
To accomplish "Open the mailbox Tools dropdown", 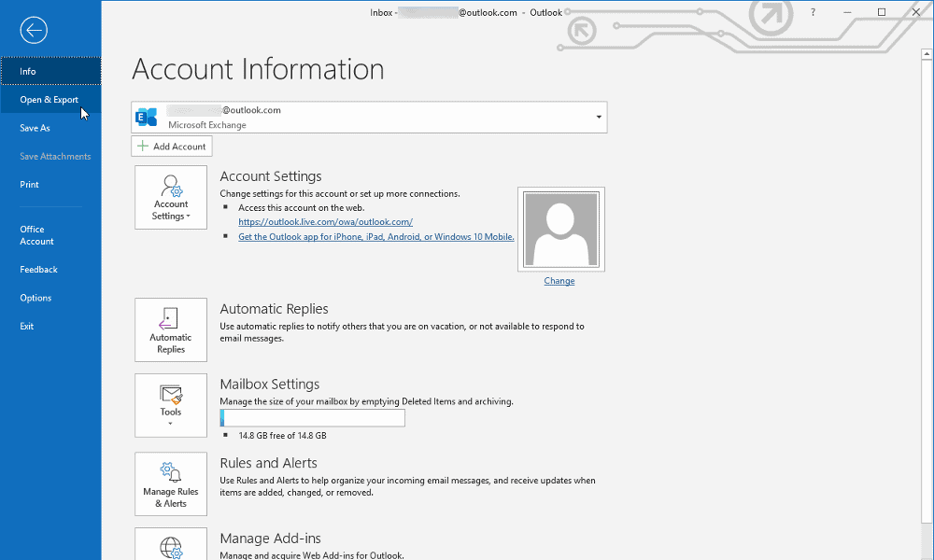I will pos(171,405).
